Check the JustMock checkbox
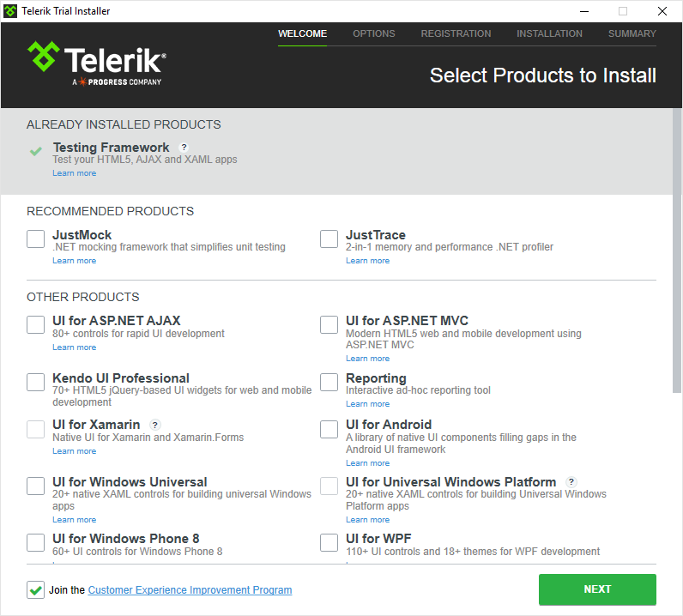The image size is (683, 616). pos(35,239)
